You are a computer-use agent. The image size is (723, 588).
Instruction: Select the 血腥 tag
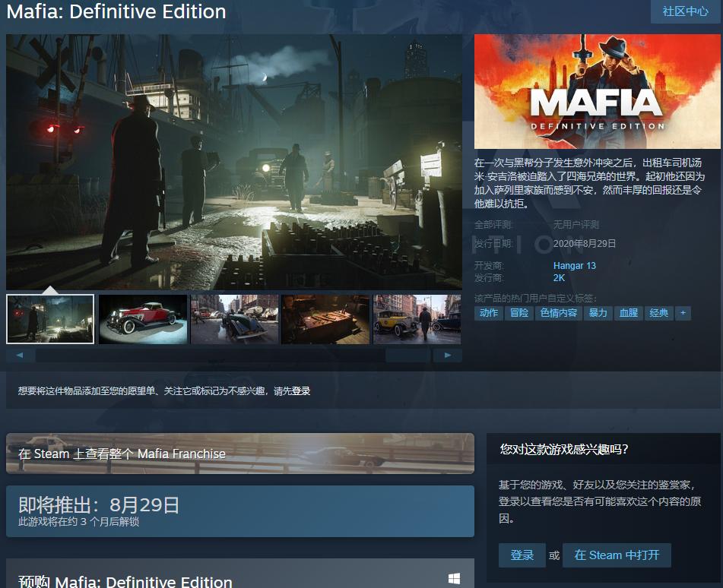(x=629, y=313)
